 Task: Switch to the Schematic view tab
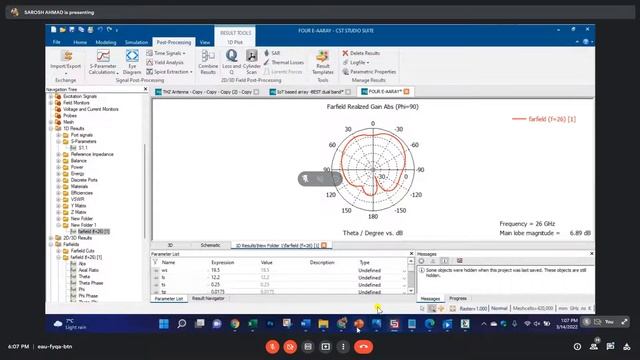tap(211, 245)
